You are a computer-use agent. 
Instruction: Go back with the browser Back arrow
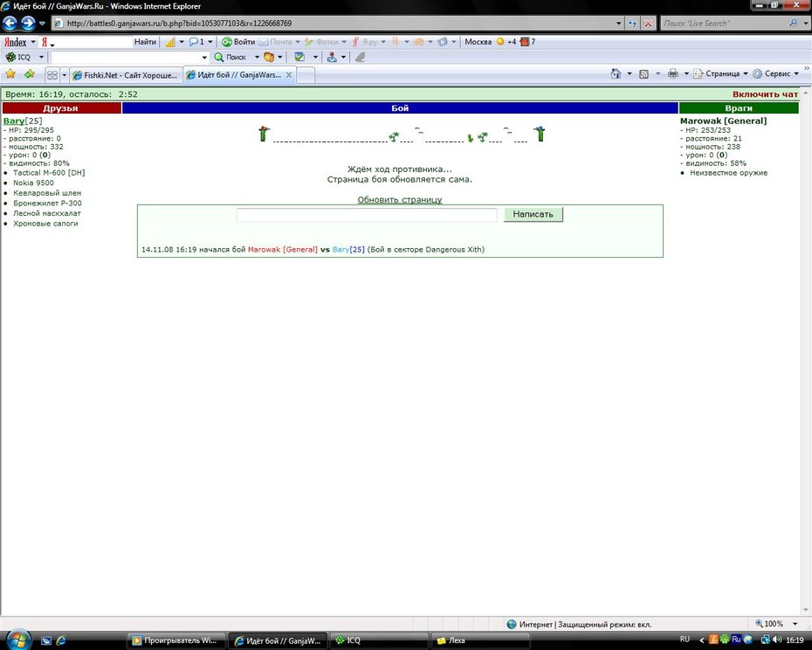(10, 23)
